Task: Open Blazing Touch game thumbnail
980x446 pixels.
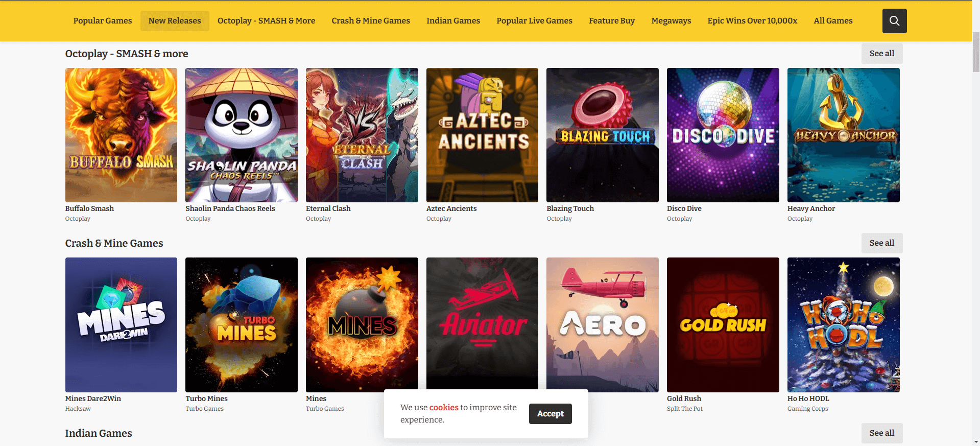Action: (603, 135)
